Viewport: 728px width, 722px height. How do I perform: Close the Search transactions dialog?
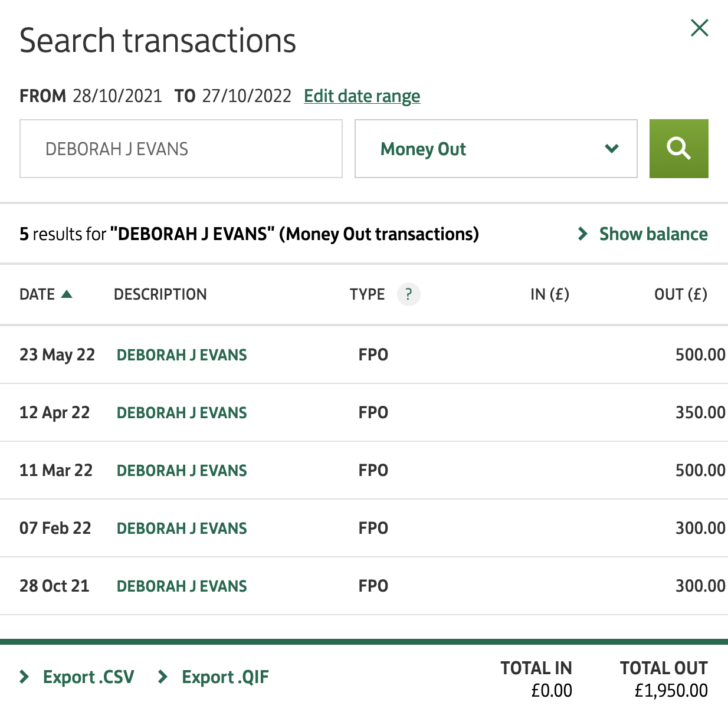click(699, 28)
